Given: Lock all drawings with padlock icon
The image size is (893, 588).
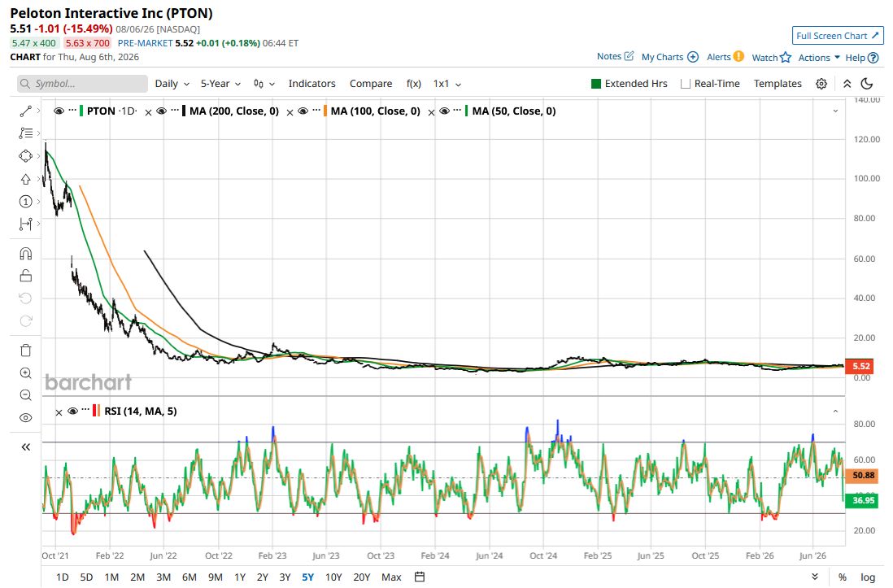Looking at the screenshot, I should pyautogui.click(x=26, y=276).
